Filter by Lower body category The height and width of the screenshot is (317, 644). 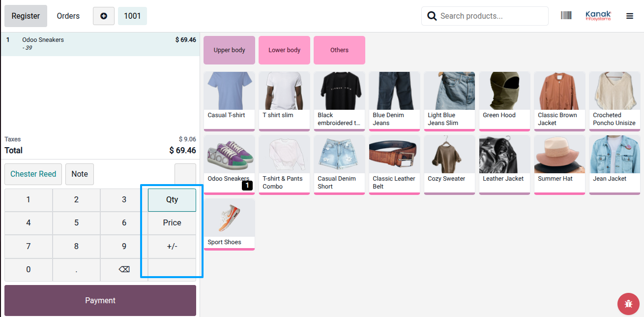[285, 50]
